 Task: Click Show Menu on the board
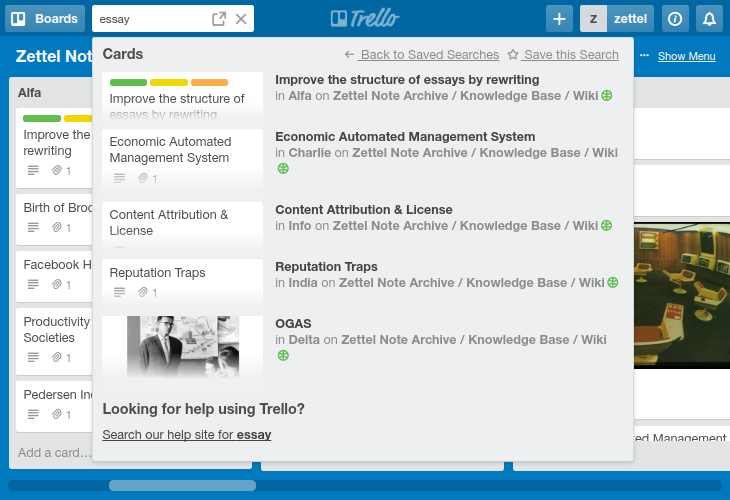click(686, 56)
